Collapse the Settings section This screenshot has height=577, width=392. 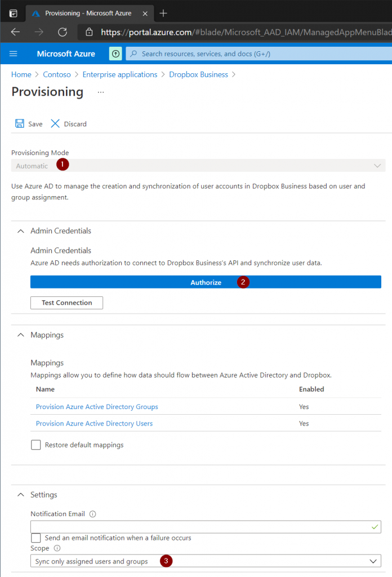click(x=21, y=495)
